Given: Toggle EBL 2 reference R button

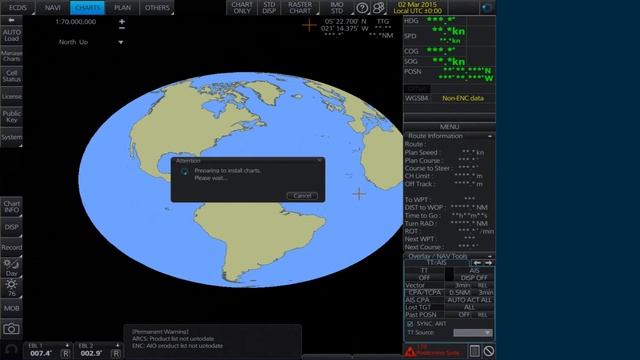Looking at the screenshot, I should [x=116, y=354].
